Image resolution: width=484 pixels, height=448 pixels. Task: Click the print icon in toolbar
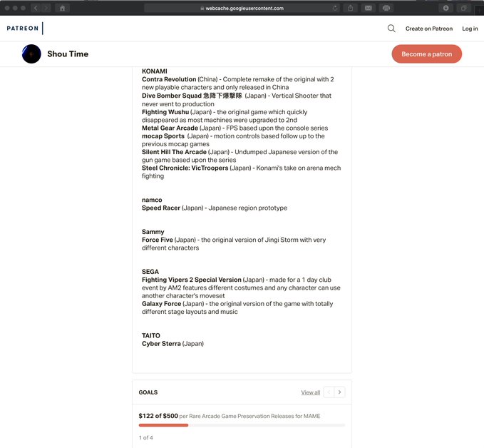(x=386, y=8)
